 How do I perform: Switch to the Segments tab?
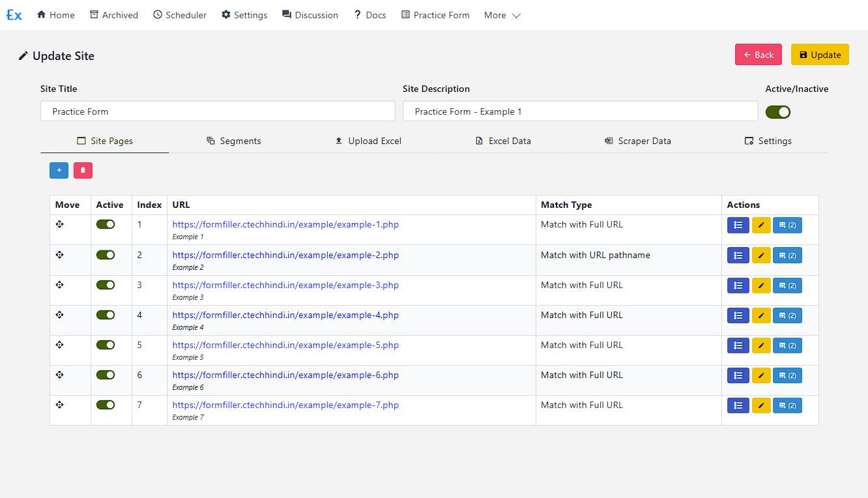click(x=233, y=141)
